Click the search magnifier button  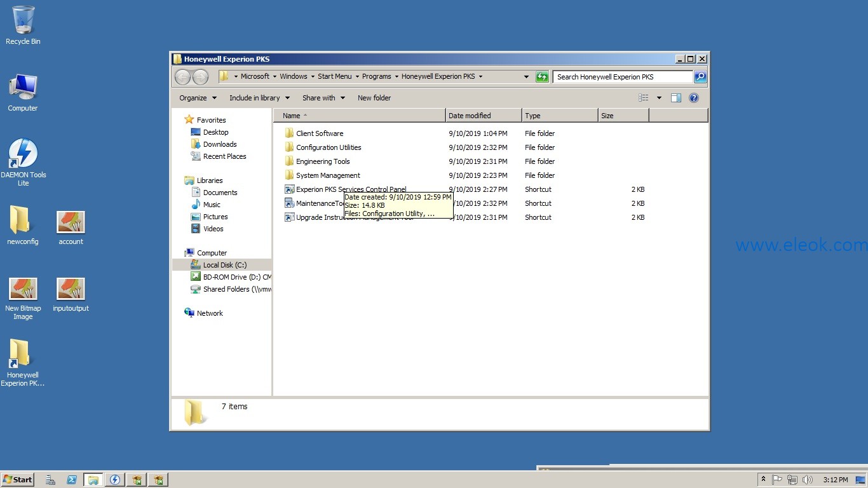pyautogui.click(x=700, y=77)
